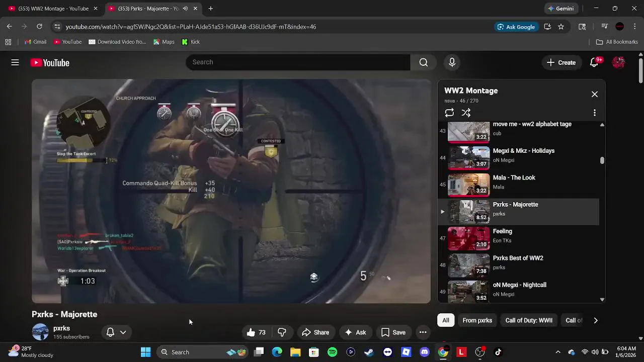
Task: Open Pxrks Best of WW2 title
Action: click(x=518, y=258)
